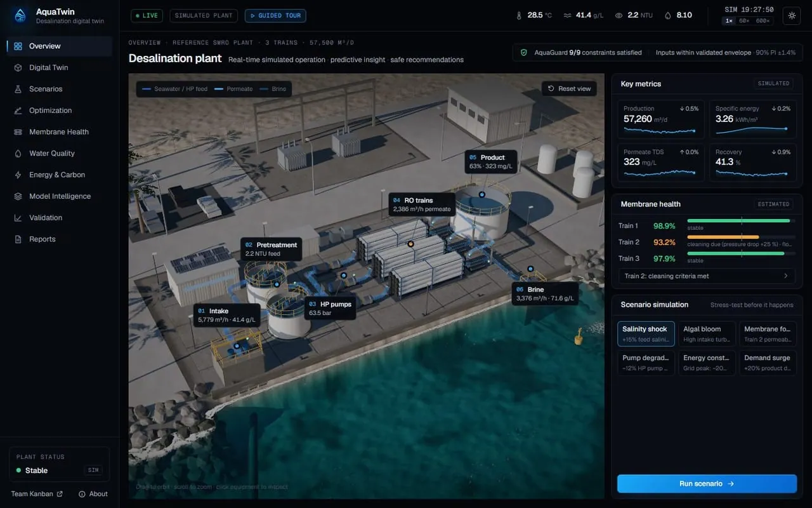Open the Validation section in sidebar
This screenshot has height=508, width=812.
pos(60,218)
